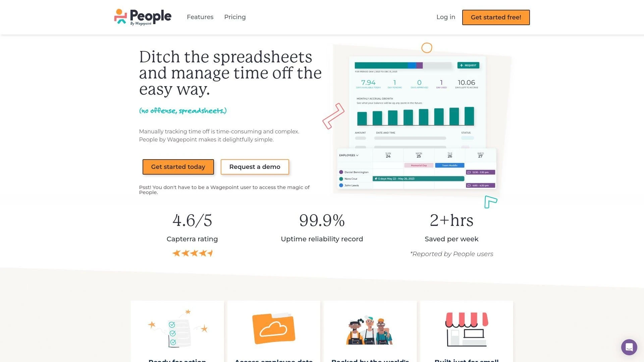Click the People by Wagepoint logo

(x=143, y=17)
